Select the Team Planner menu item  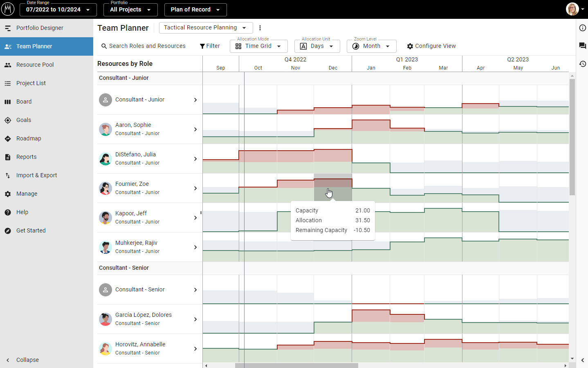tap(35, 46)
